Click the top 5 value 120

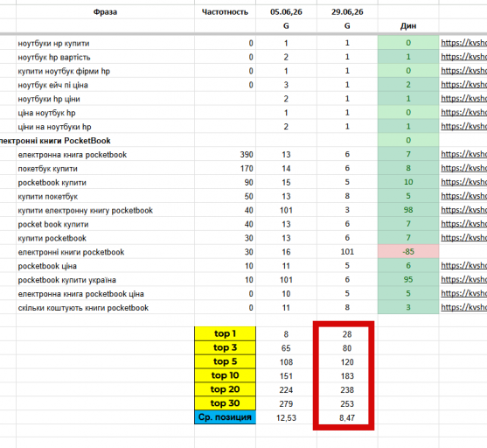click(347, 362)
